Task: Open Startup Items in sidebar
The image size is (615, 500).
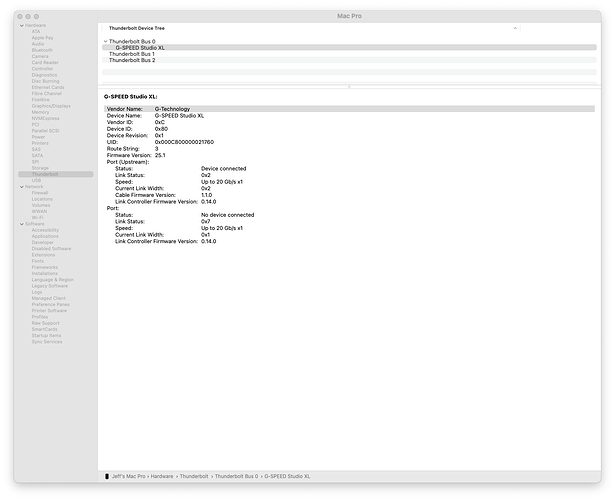Action: tap(46, 336)
